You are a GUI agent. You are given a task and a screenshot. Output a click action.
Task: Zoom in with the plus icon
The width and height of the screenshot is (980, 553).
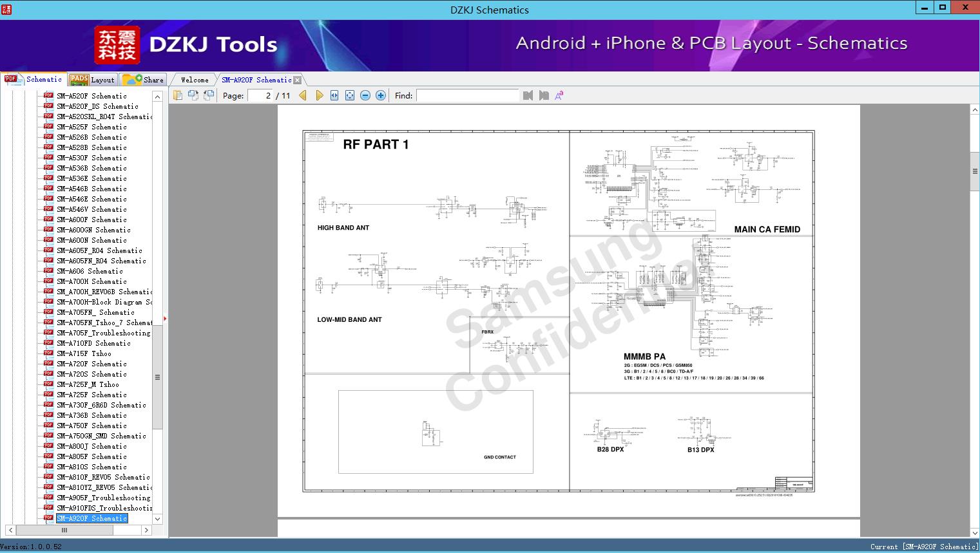tap(381, 95)
